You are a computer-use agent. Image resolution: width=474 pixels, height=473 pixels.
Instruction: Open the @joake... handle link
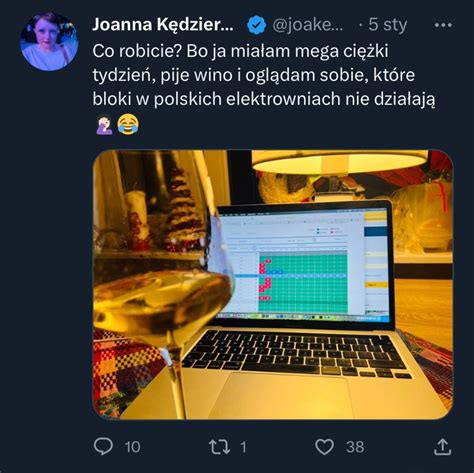[307, 25]
